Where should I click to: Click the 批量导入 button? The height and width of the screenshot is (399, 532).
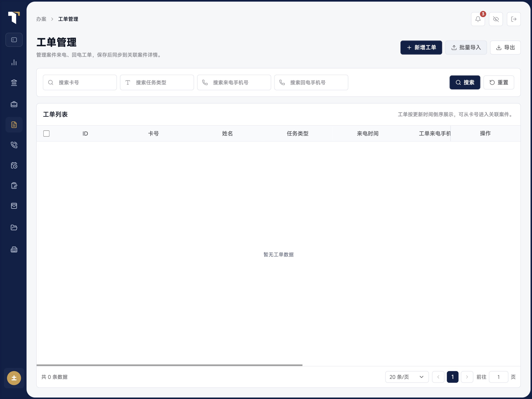[466, 47]
